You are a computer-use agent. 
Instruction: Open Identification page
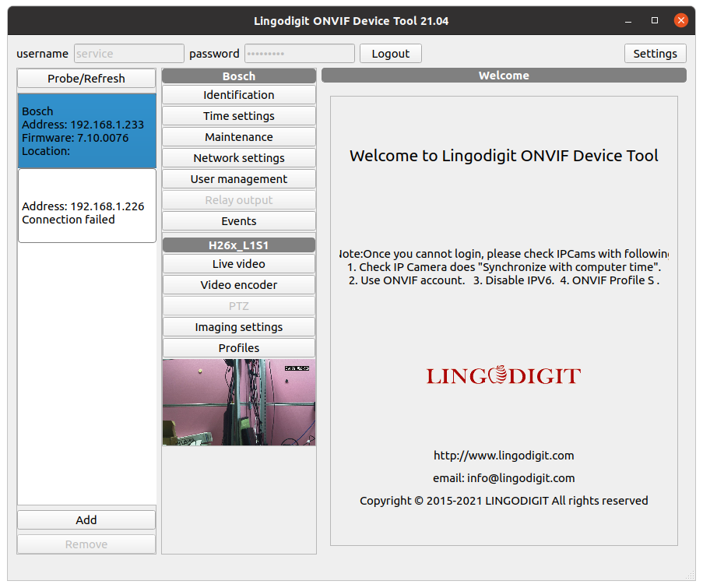[x=239, y=95]
